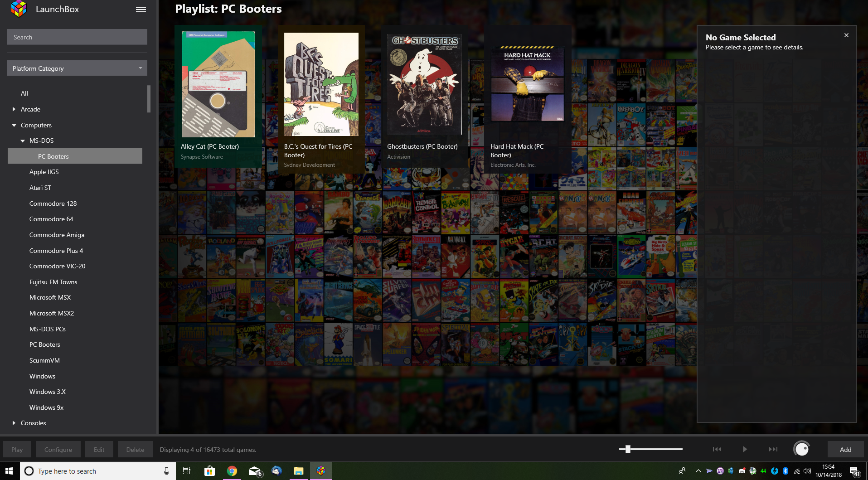Skip to previous music track

coord(717,449)
